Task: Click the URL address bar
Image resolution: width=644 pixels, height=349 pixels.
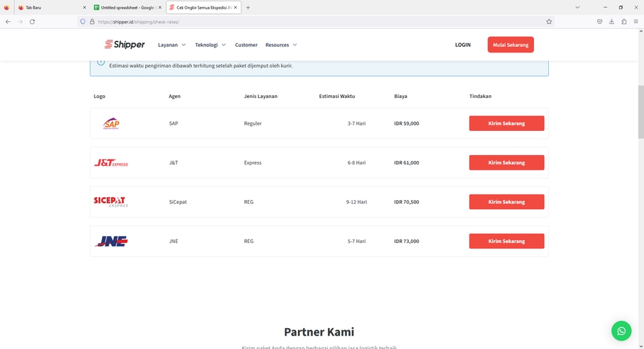Action: click(x=316, y=21)
